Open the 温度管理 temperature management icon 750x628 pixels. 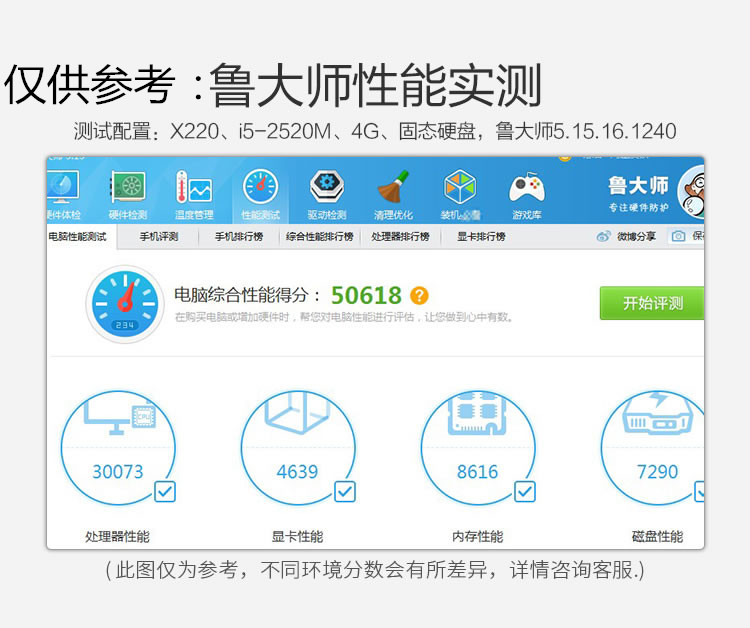point(193,187)
